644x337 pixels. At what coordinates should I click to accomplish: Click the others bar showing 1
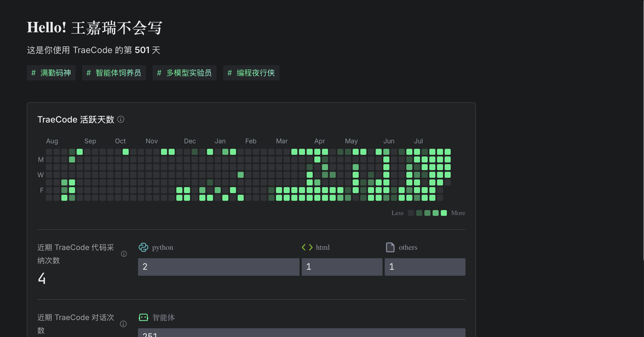425,267
